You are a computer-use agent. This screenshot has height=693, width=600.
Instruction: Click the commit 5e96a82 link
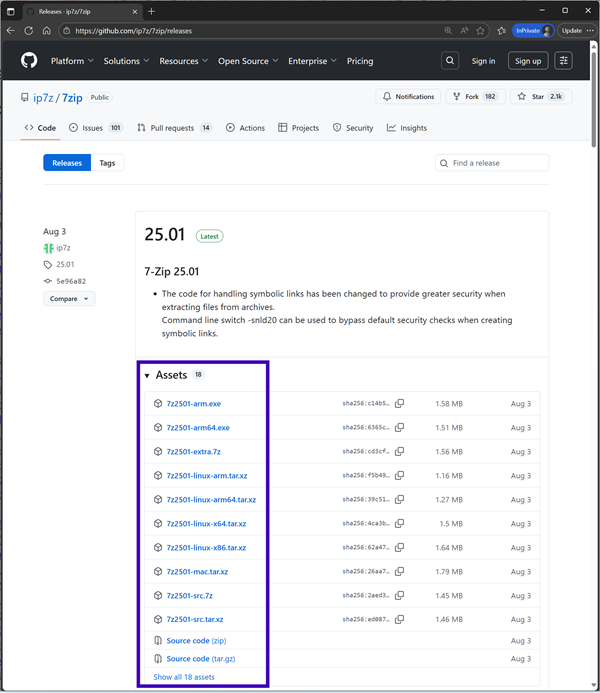[71, 281]
